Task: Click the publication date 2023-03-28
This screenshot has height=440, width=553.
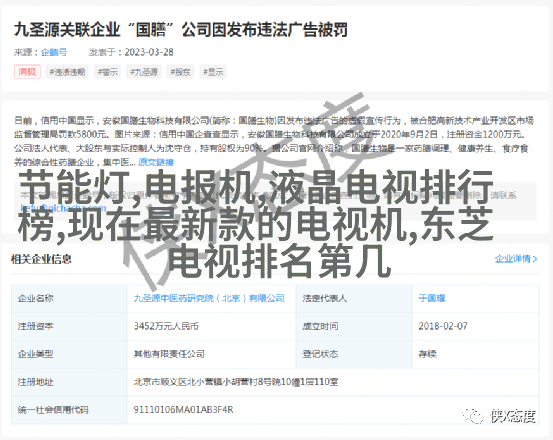Action: click(149, 52)
